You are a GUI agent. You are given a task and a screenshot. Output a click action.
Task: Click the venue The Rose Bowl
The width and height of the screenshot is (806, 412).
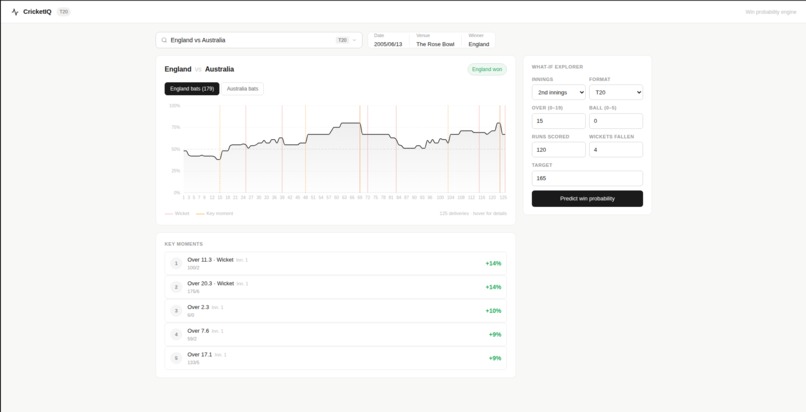[x=435, y=44]
